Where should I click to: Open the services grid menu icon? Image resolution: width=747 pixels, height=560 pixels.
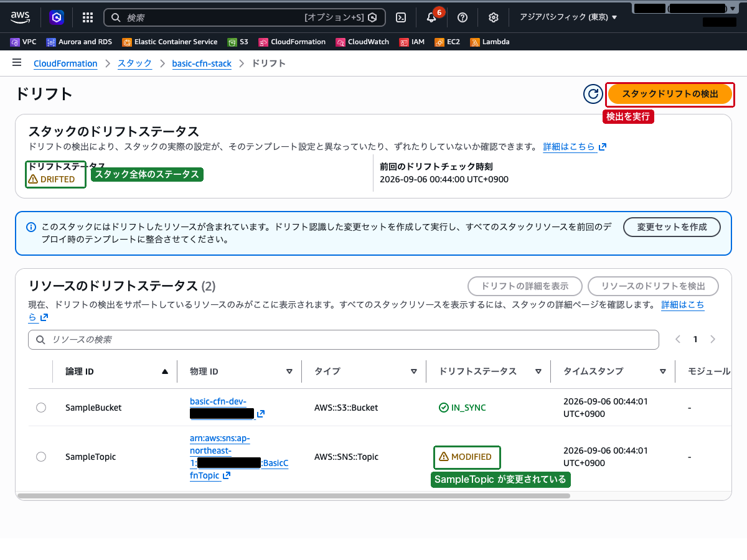click(88, 17)
